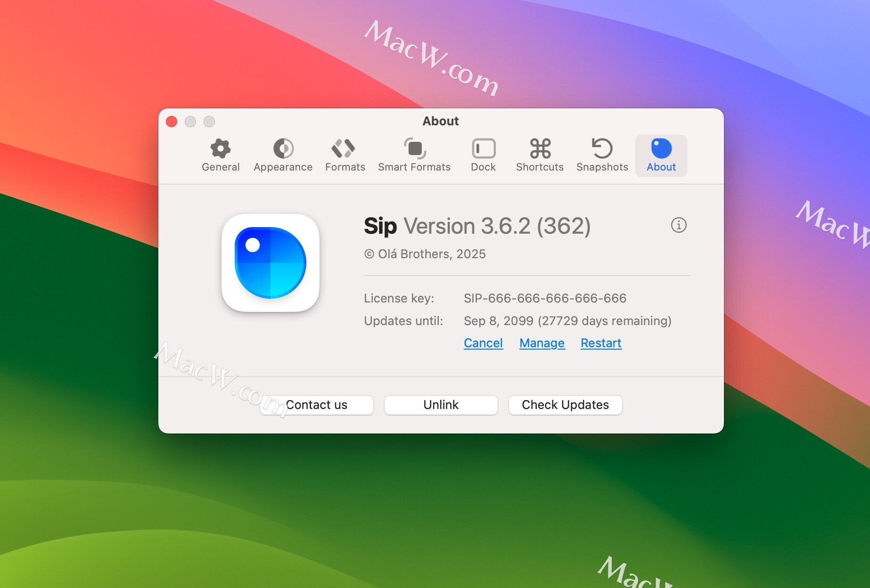Click the Cancel link
The height and width of the screenshot is (588, 870).
(483, 343)
